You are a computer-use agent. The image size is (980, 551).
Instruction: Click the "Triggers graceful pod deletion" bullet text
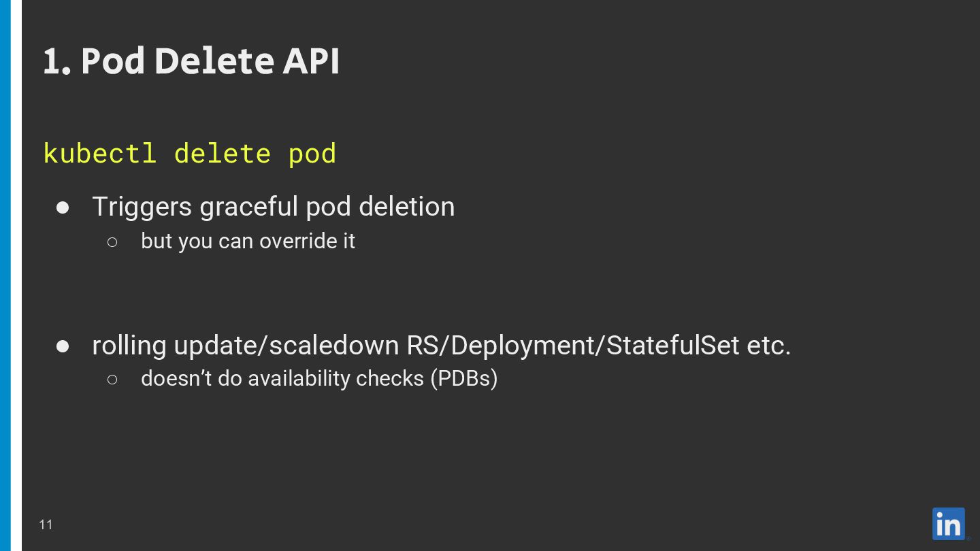point(273,207)
